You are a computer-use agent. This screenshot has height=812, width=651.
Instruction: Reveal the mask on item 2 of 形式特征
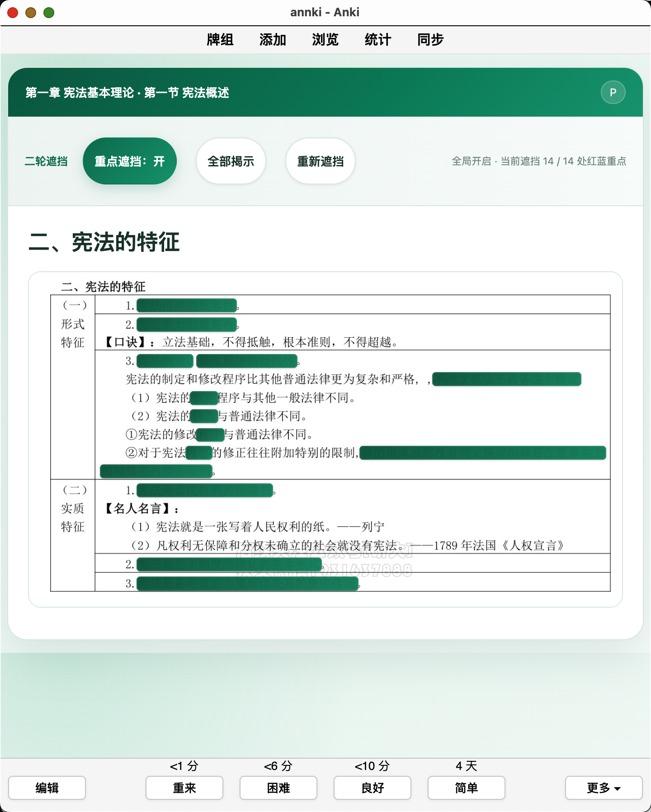[x=187, y=325]
